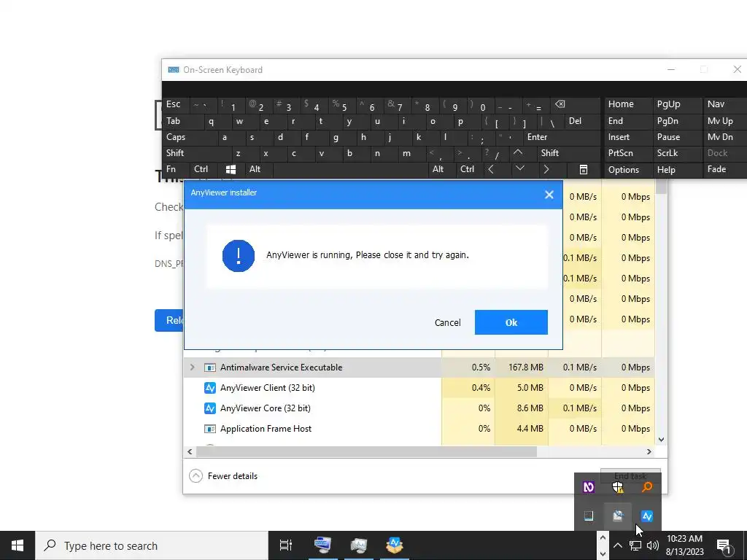Select AnyViewer Client (32 bit) process
Screen dimensions: 747x560
point(312,388)
